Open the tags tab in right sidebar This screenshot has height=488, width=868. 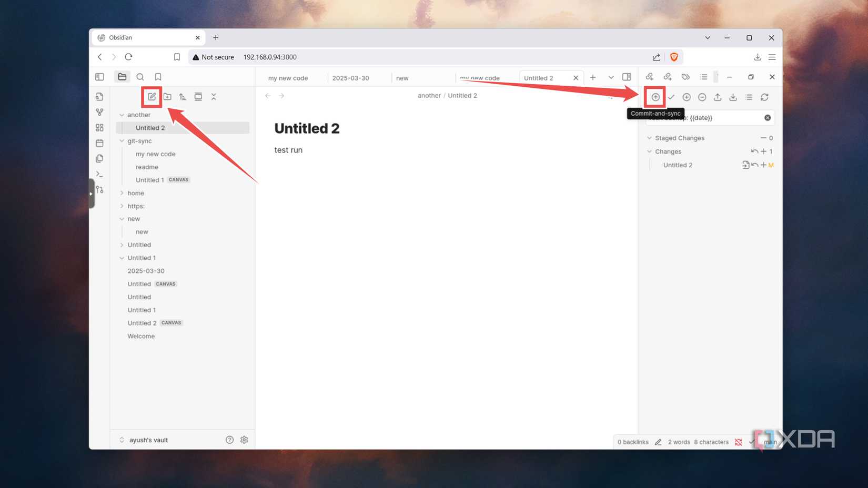click(685, 77)
